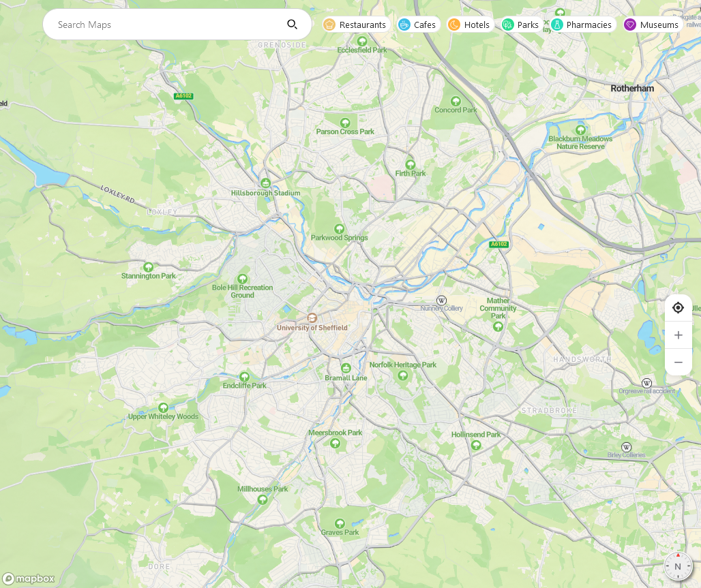The image size is (701, 588).
Task: Zoom out with the minus button
Action: coord(678,362)
